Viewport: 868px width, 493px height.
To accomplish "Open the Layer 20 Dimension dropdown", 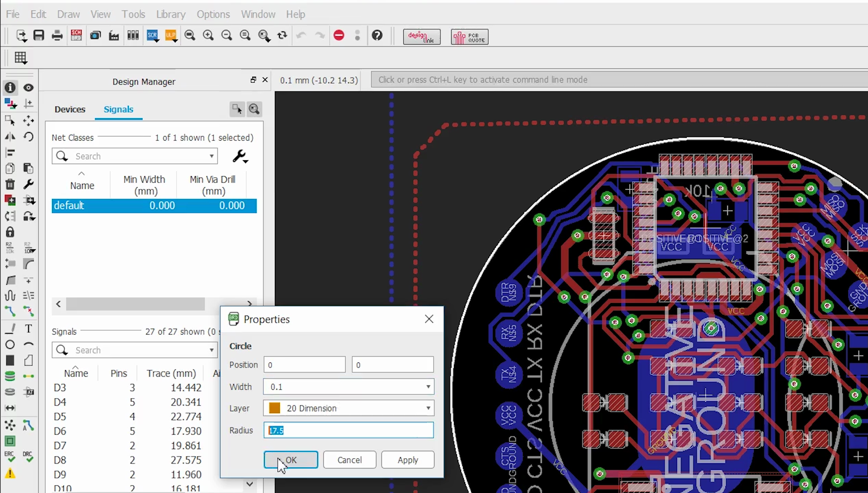I will 349,408.
